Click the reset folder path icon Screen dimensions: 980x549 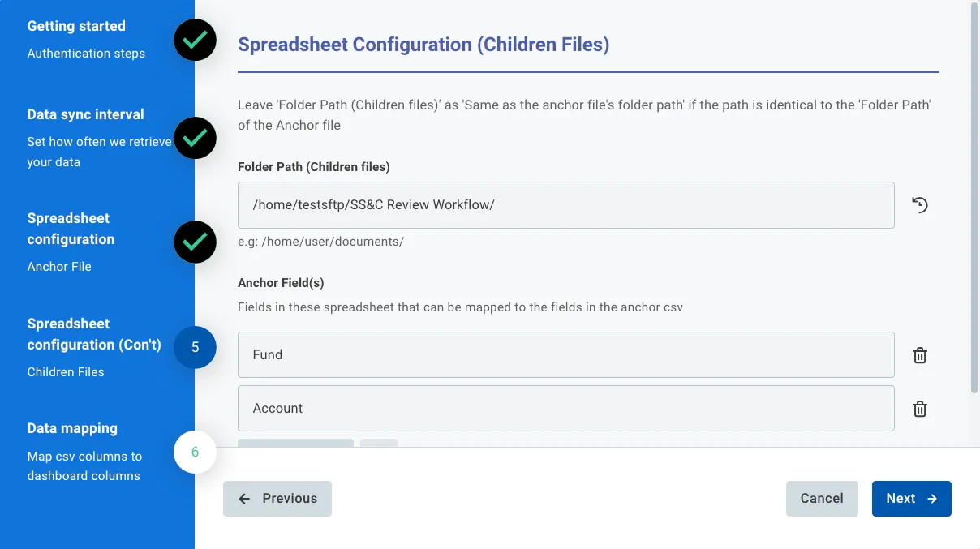pos(919,205)
